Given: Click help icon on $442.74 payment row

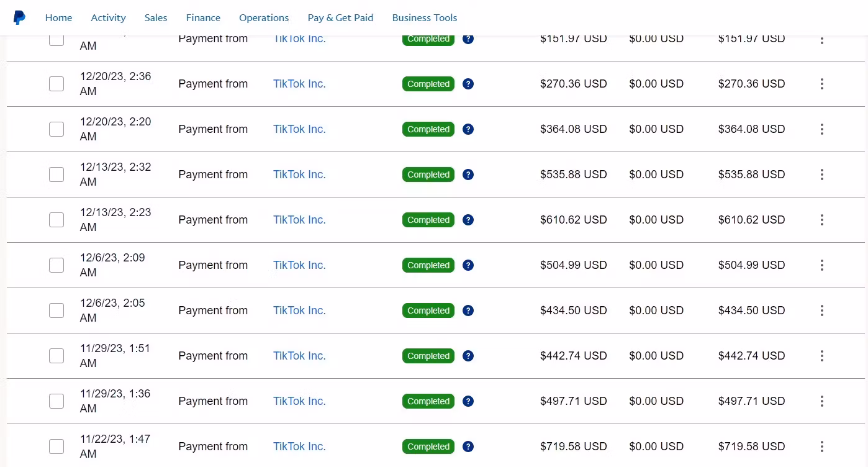Looking at the screenshot, I should [x=468, y=356].
